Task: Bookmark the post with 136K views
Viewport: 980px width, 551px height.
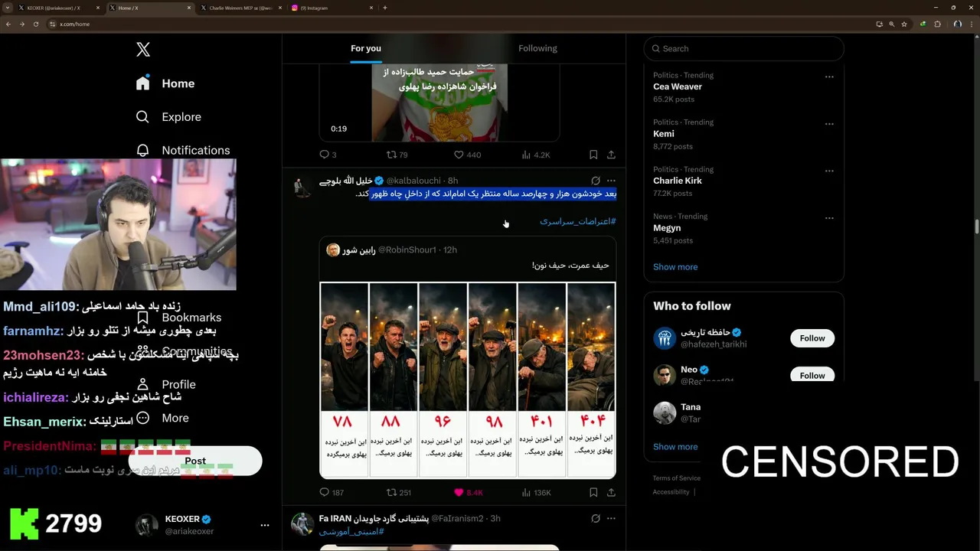Action: [x=593, y=493]
